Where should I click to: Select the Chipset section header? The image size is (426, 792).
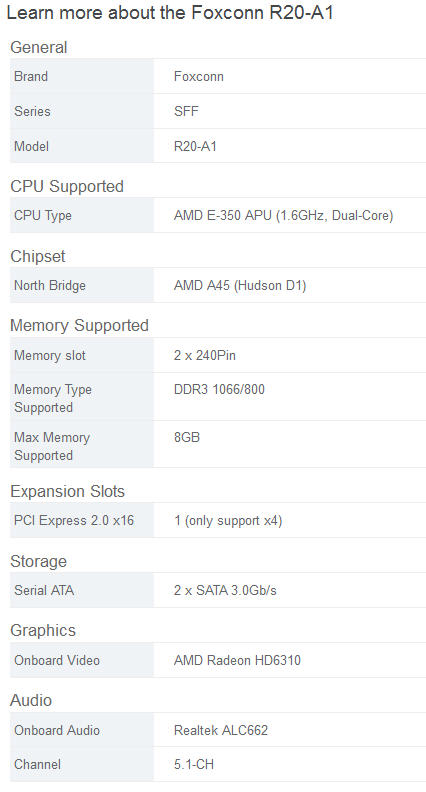point(38,257)
